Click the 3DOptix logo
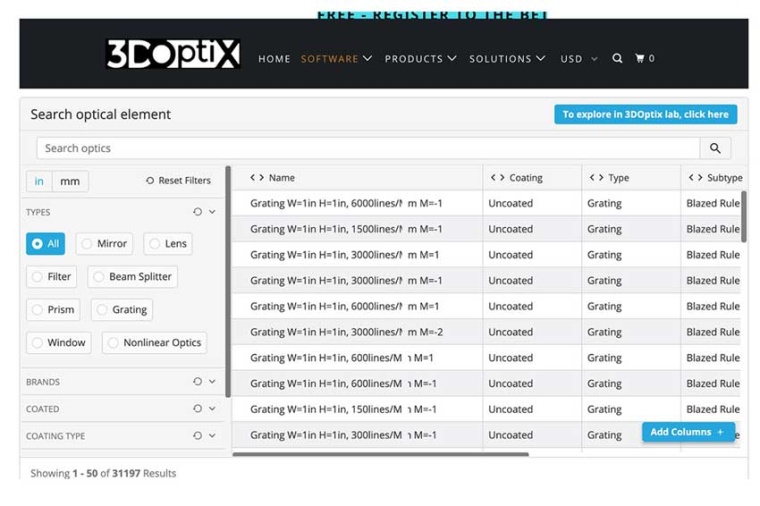The image size is (760, 506). (x=173, y=54)
